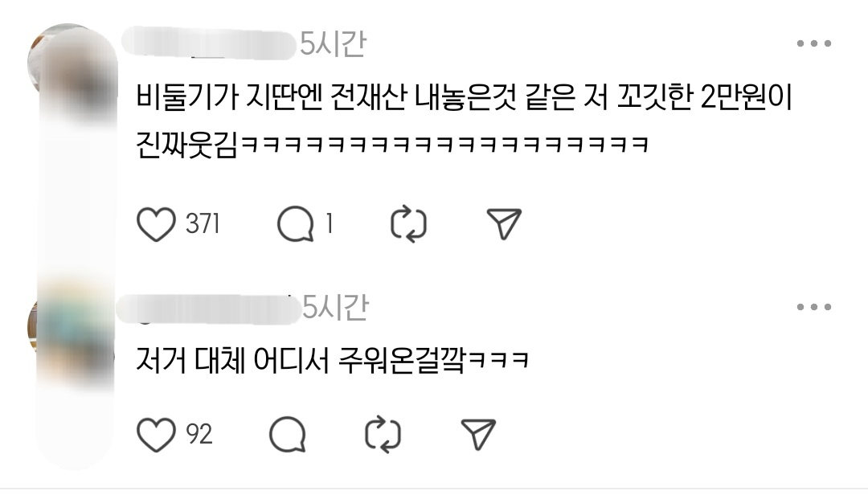
Task: Share the second comment using paper plane icon
Action: (x=479, y=434)
